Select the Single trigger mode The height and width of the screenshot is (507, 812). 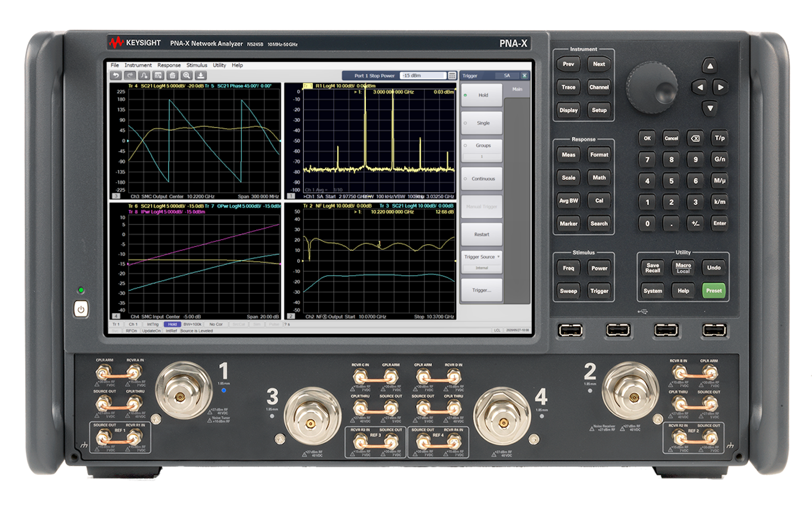pos(482,123)
